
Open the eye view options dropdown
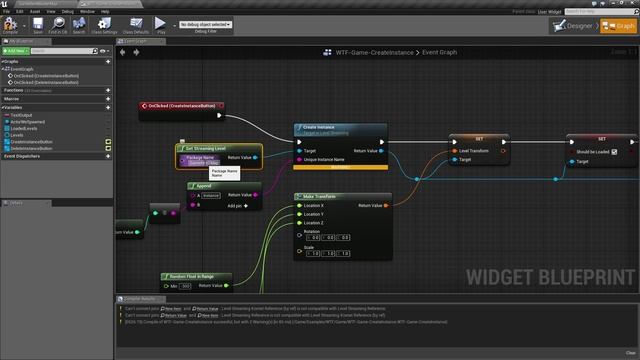tap(104, 51)
